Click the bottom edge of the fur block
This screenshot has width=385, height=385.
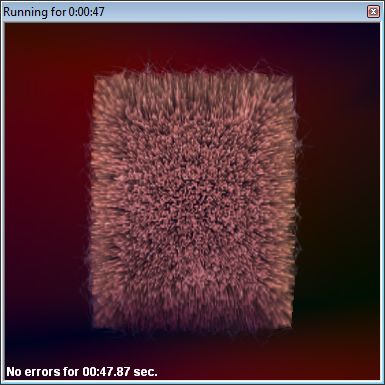click(193, 325)
